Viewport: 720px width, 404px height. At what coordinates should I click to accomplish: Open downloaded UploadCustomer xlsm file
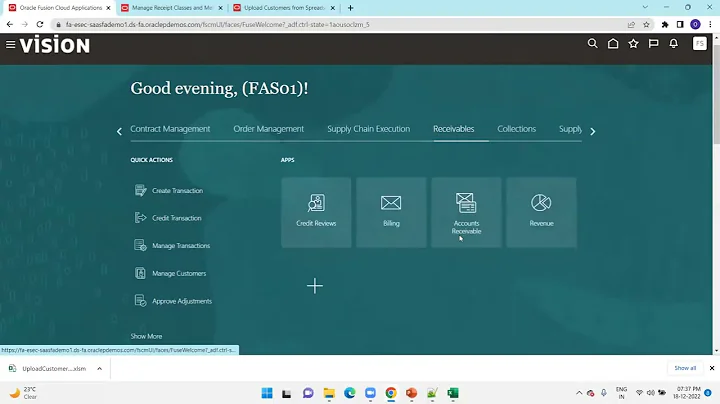click(49, 368)
